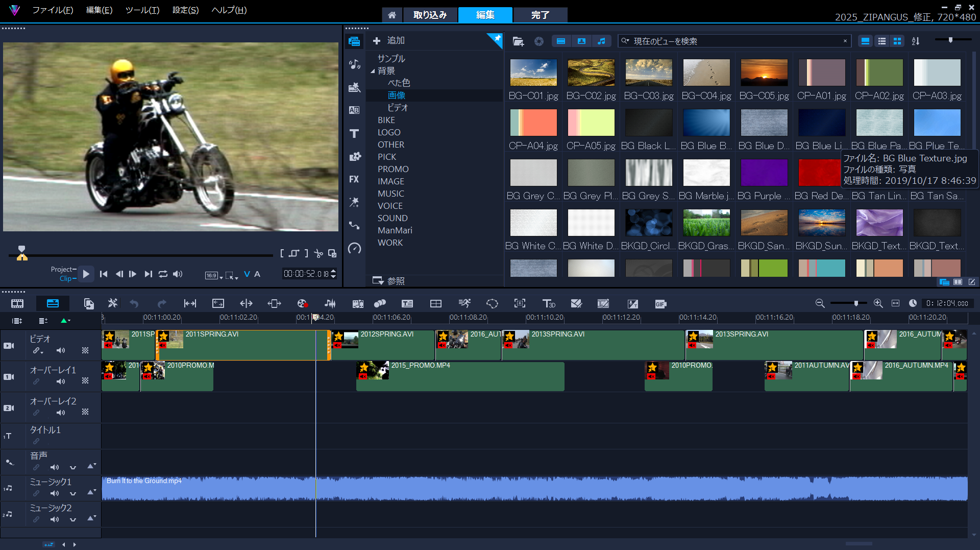The width and height of the screenshot is (980, 550).
Task: Expand the ミュージック1 track chevron
Action: (x=73, y=493)
